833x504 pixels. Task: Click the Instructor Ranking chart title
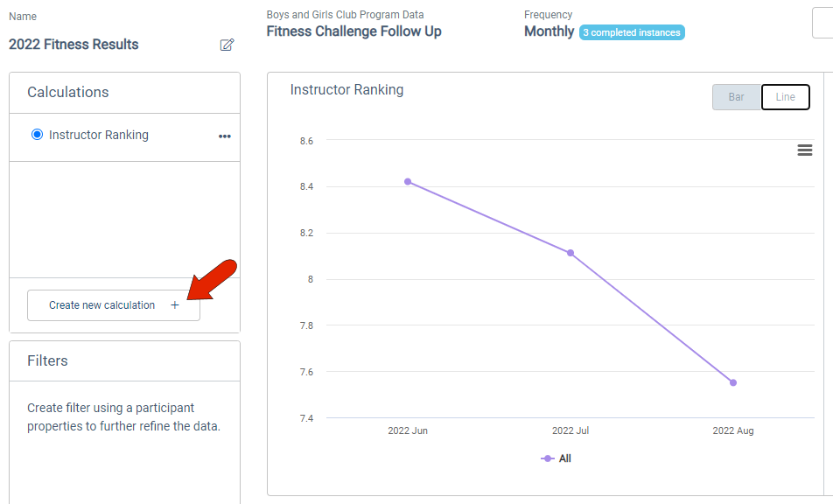click(346, 89)
